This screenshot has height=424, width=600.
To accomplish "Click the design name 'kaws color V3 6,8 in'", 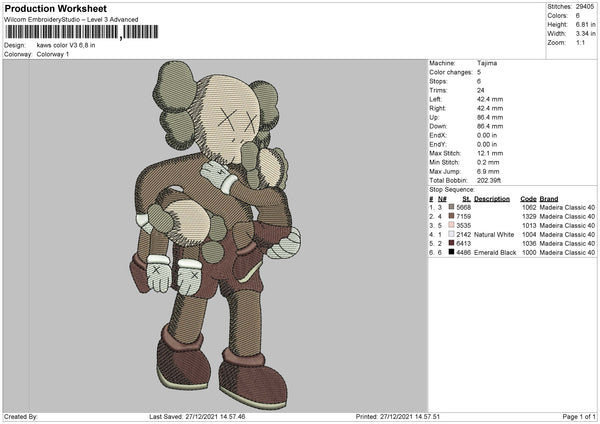I will click(x=66, y=45).
